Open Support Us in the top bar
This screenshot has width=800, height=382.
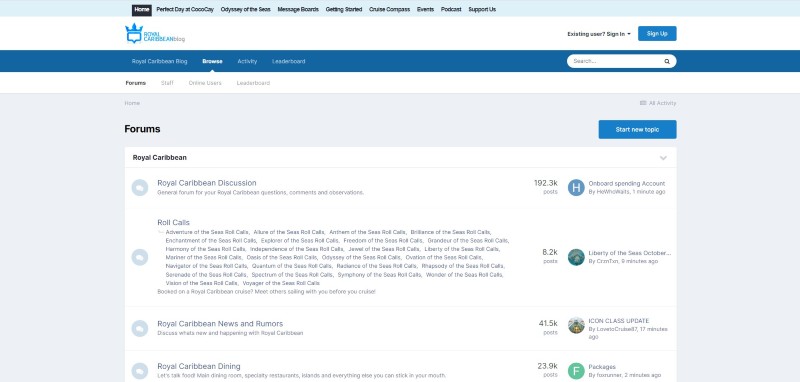tap(482, 9)
